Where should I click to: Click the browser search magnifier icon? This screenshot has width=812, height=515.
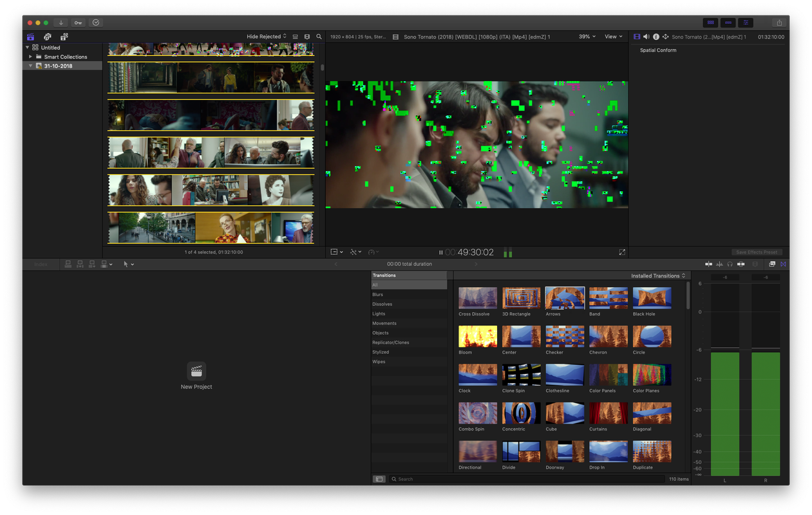(x=319, y=37)
